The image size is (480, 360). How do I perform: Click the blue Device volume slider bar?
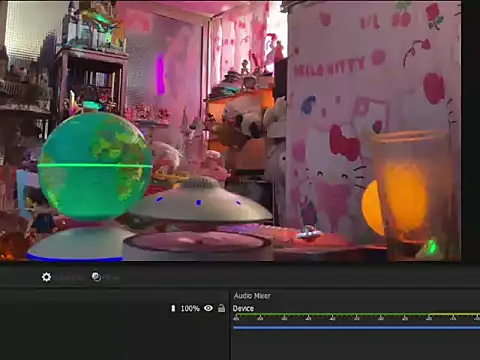click(x=356, y=328)
